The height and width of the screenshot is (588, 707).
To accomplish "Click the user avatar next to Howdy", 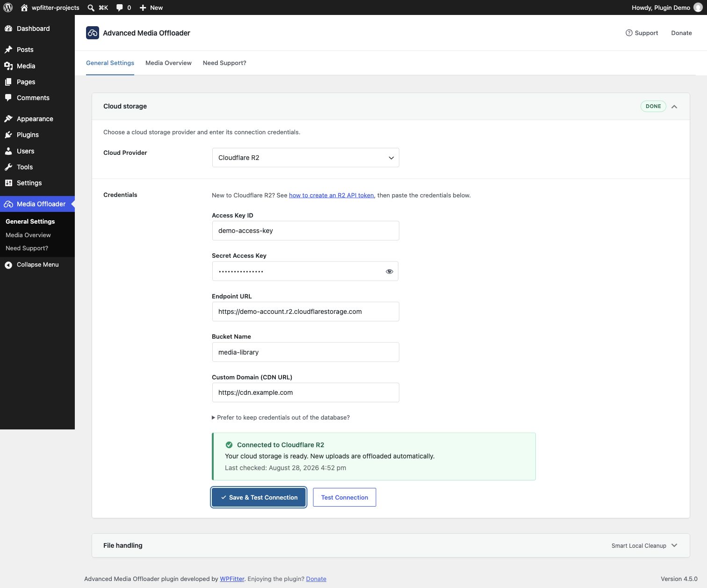I will pyautogui.click(x=698, y=7).
